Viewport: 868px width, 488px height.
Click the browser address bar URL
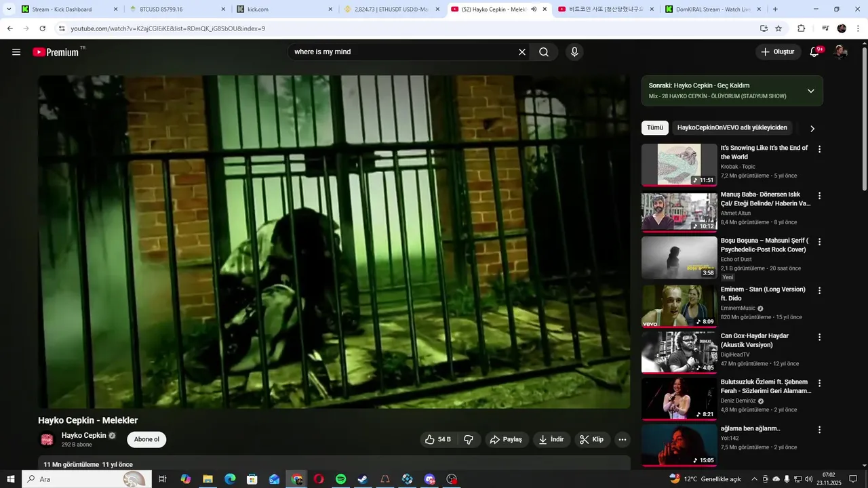pos(167,28)
